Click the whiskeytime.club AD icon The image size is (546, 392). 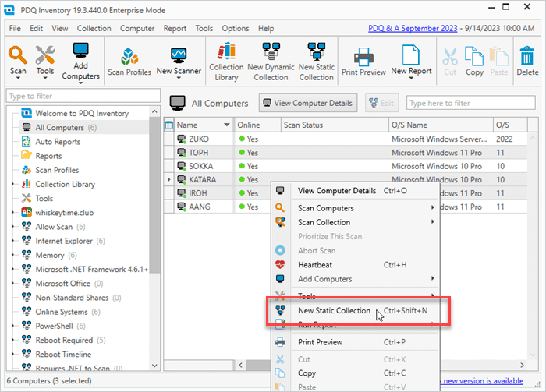point(27,212)
